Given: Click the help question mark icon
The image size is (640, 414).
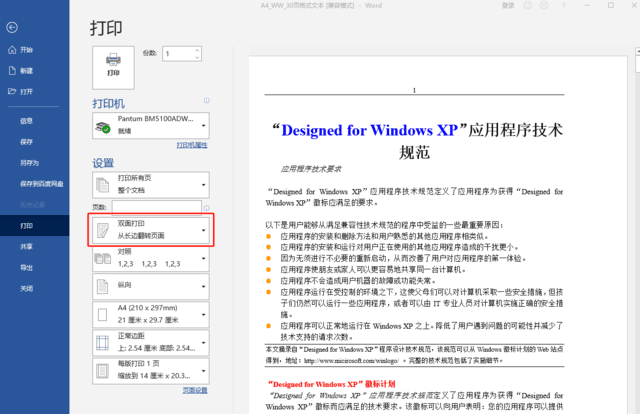Looking at the screenshot, I should (564, 5).
